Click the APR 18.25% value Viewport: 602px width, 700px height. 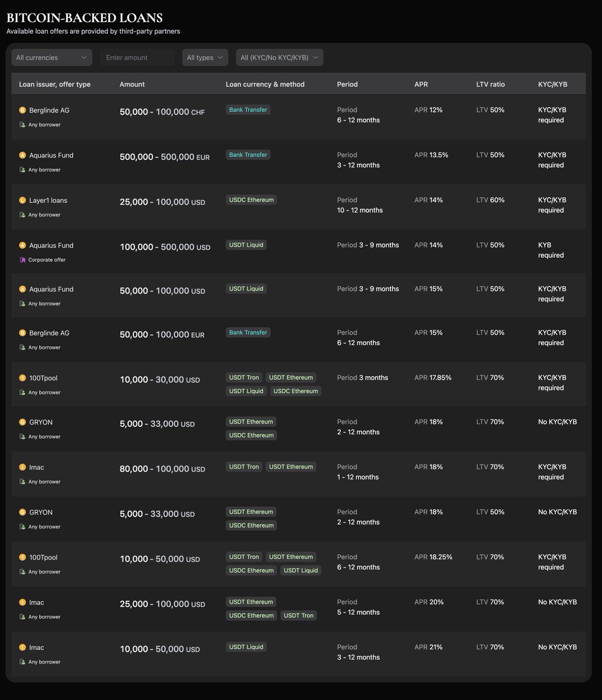[x=433, y=556]
